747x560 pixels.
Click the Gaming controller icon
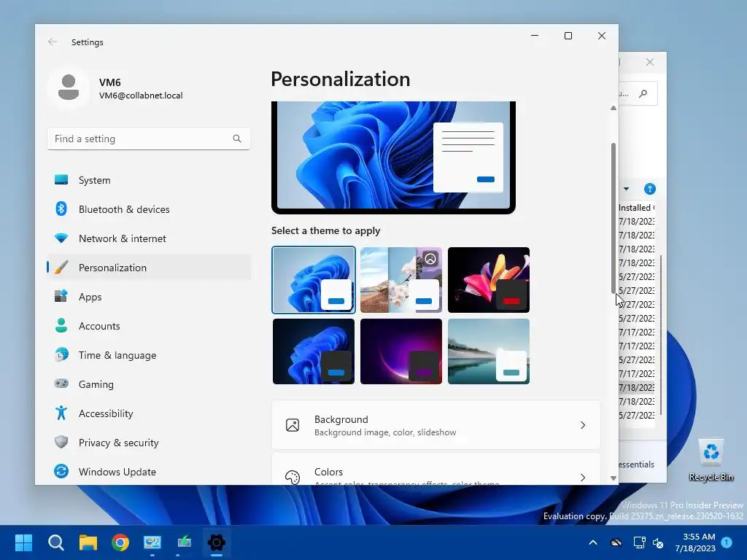61,384
